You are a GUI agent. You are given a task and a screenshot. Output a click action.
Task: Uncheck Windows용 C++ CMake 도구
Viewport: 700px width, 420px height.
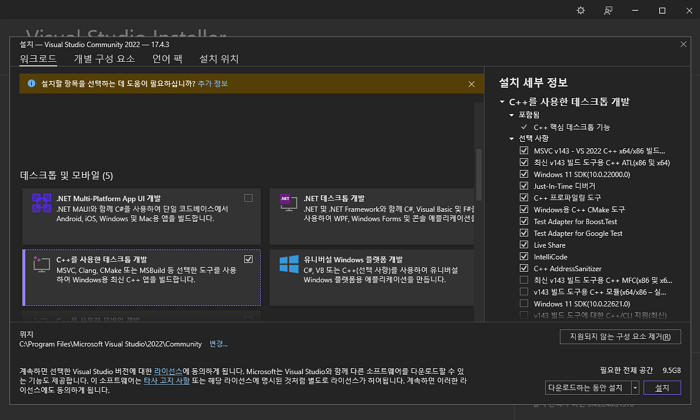click(524, 209)
